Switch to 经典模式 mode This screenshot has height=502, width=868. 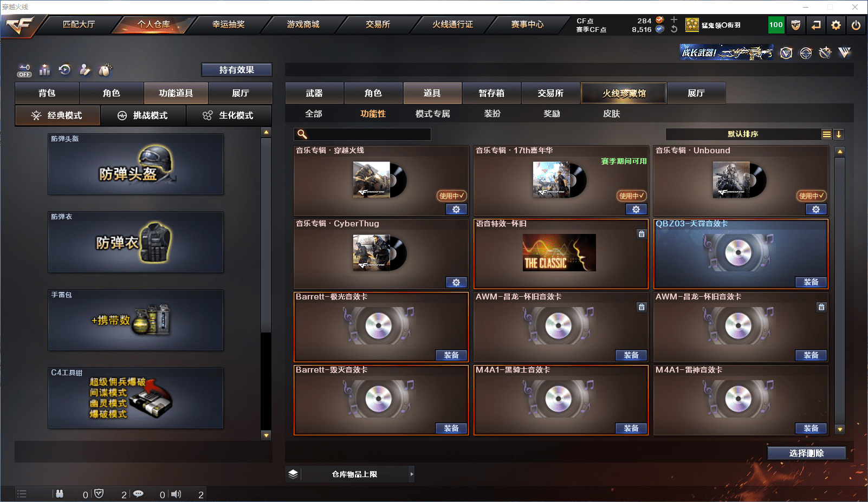click(x=57, y=115)
